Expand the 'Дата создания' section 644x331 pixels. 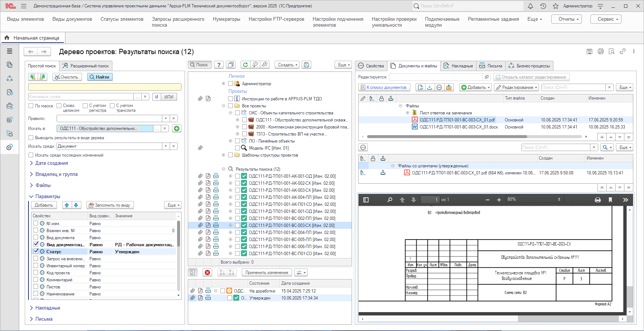pos(51,163)
